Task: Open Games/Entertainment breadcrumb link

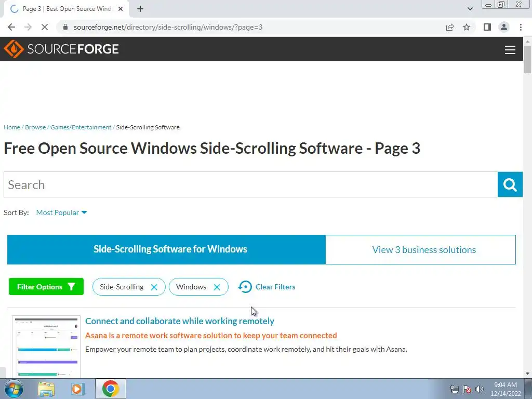Action: click(81, 127)
